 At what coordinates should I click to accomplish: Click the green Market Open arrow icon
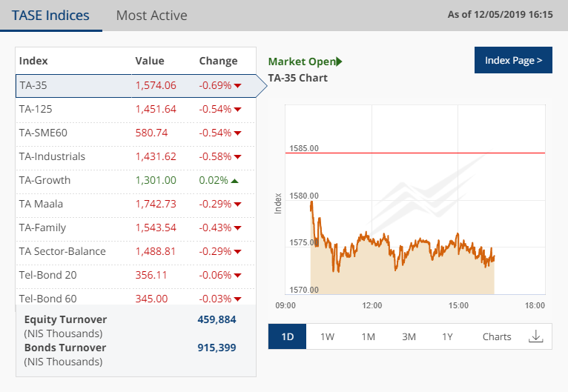click(x=340, y=62)
